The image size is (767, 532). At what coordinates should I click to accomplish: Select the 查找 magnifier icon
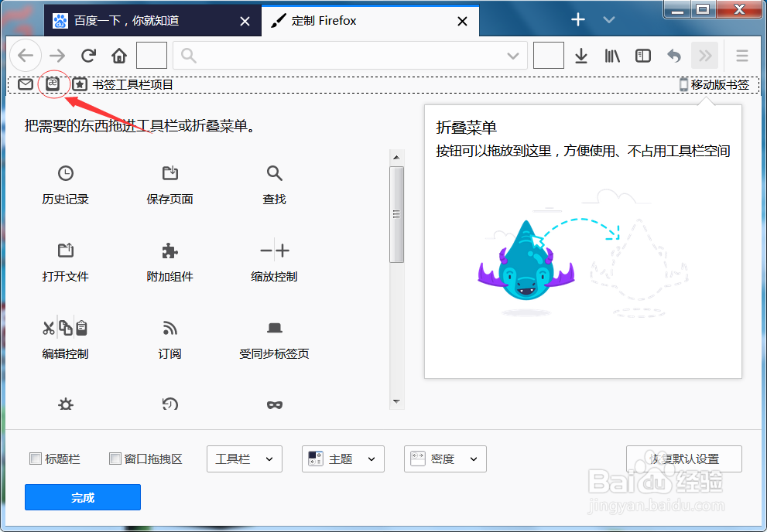point(275,173)
